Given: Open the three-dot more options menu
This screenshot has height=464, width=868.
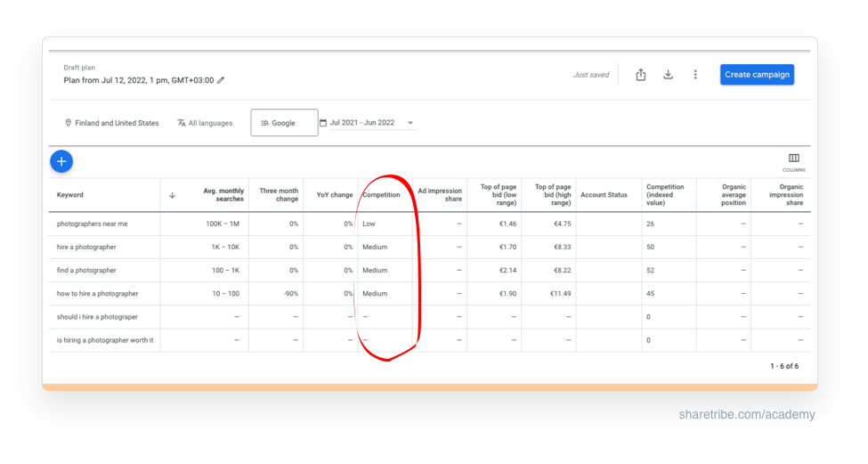Looking at the screenshot, I should (695, 75).
